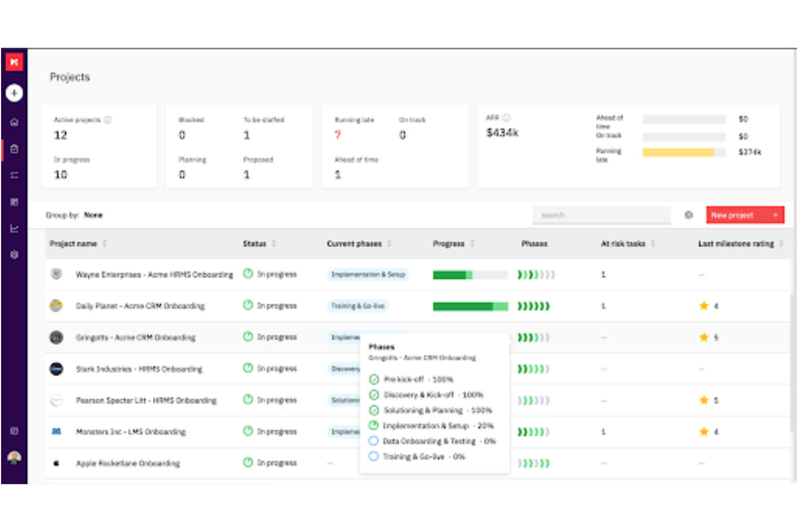The width and height of the screenshot is (798, 532).
Task: Select the Projects clipboard icon in the sidebar
Action: point(15,149)
